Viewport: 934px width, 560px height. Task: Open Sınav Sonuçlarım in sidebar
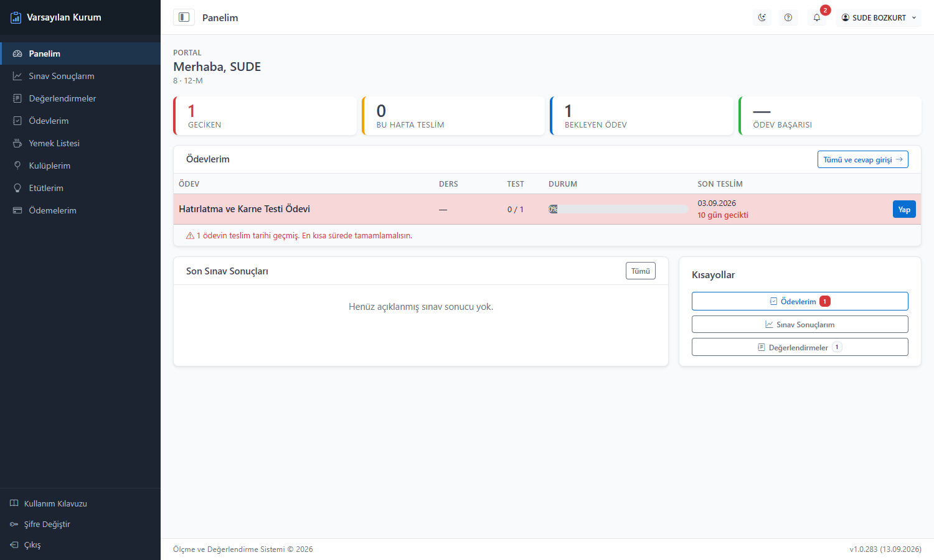(x=80, y=76)
